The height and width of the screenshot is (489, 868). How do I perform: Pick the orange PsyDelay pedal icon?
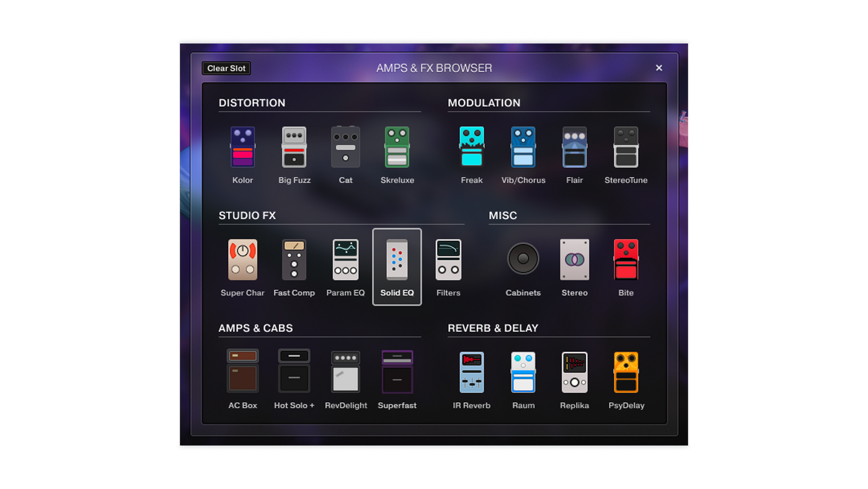pos(626,372)
